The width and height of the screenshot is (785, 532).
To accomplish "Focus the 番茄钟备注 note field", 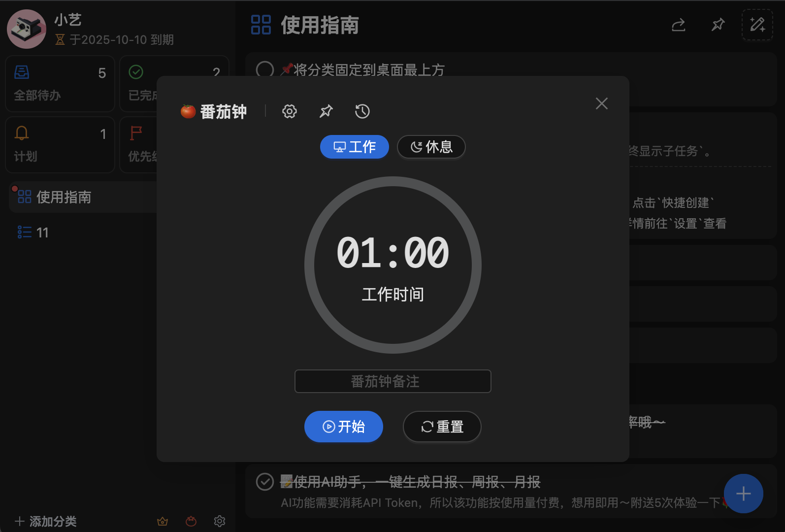I will (393, 381).
